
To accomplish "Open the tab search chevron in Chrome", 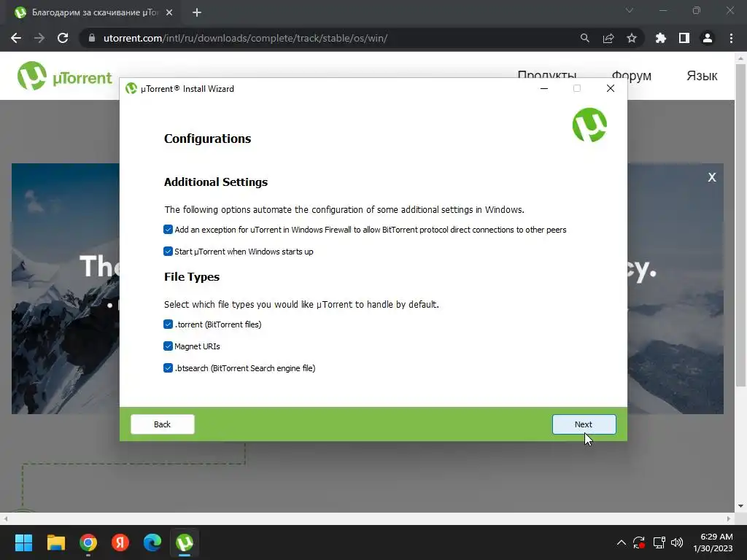I will 630,10.
